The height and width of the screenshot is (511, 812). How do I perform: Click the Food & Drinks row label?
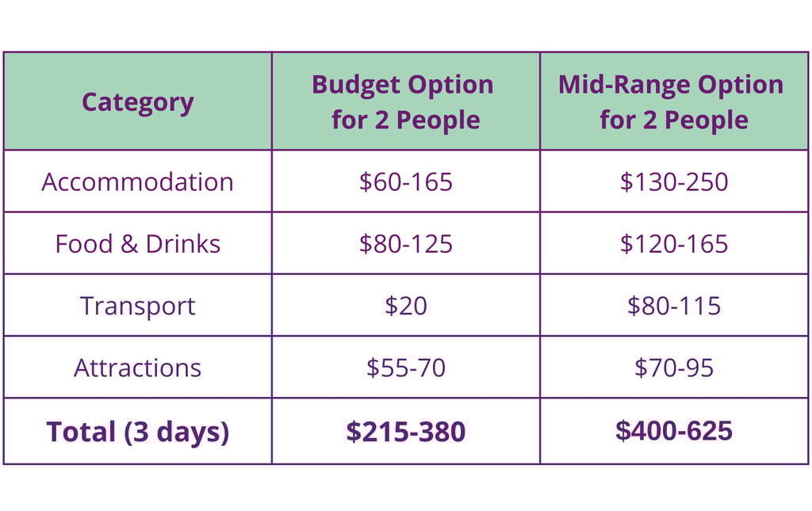tap(138, 243)
